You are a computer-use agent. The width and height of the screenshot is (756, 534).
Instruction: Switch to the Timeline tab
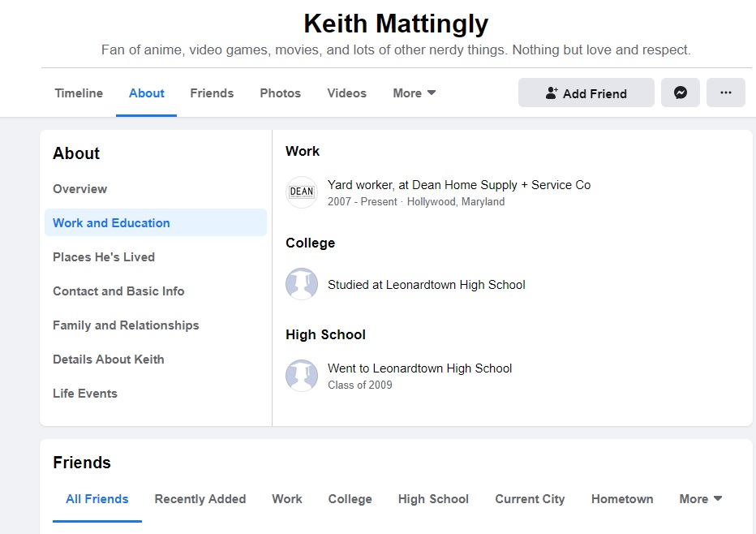(79, 93)
